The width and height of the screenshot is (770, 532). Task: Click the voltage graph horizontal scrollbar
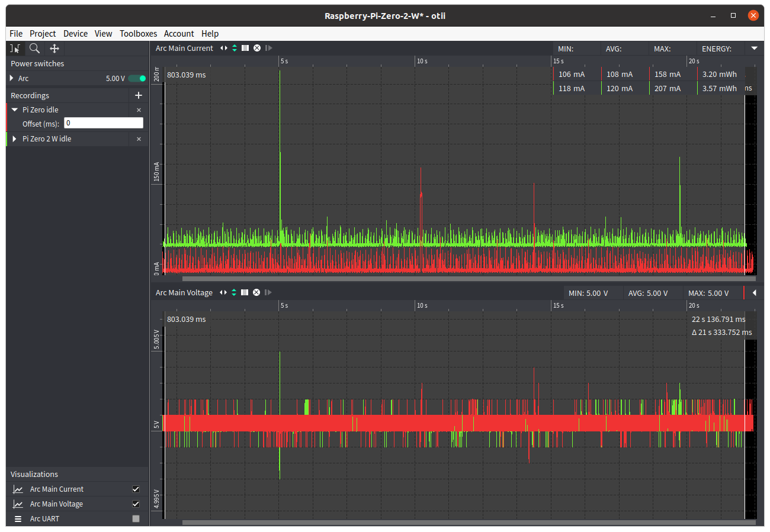[469, 523]
